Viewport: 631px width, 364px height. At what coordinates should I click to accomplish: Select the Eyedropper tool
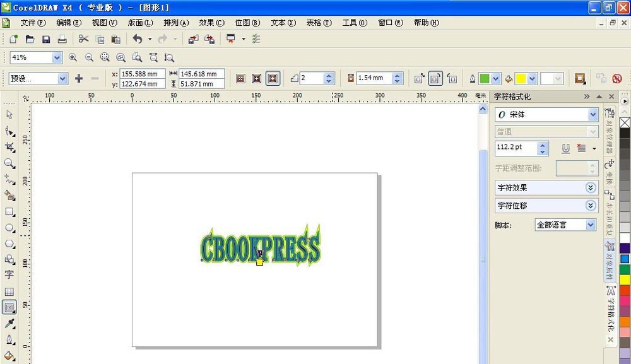tap(9, 324)
